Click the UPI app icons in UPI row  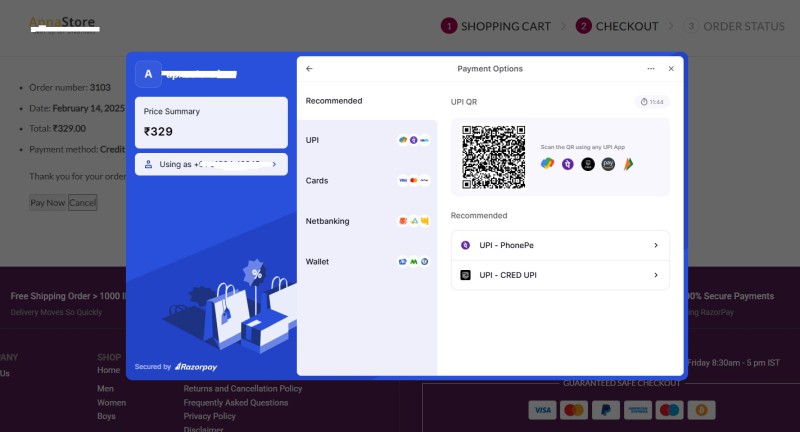pos(413,140)
